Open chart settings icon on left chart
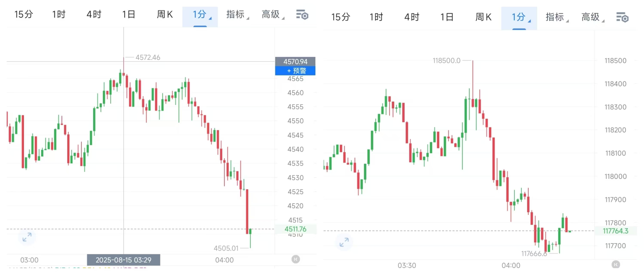Screen dimensions: 644x275 (302, 15)
